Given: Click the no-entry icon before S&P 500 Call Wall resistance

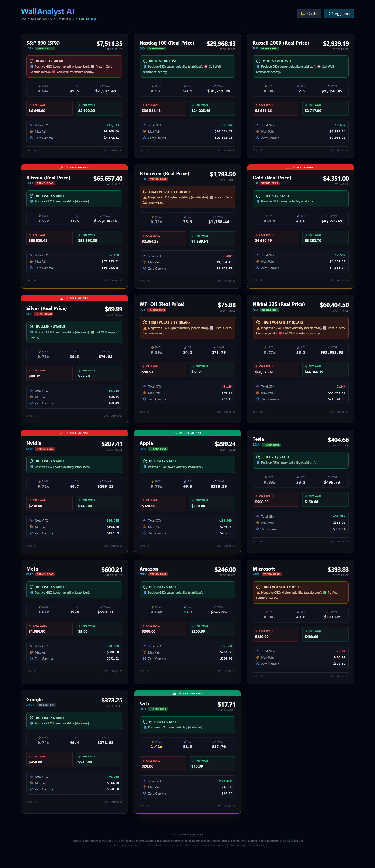Looking at the screenshot, I should (54, 72).
